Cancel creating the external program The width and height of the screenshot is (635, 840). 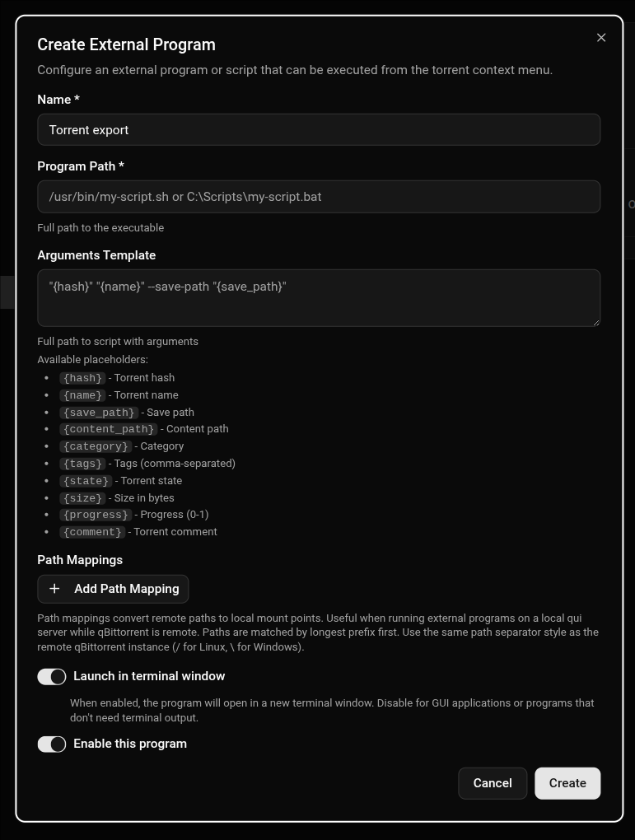tap(493, 783)
